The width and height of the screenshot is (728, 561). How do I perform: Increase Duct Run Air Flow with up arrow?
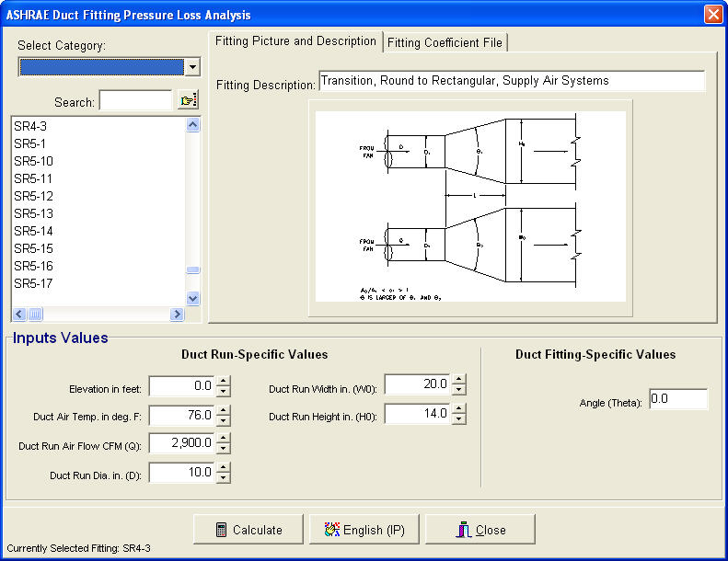pyautogui.click(x=224, y=439)
